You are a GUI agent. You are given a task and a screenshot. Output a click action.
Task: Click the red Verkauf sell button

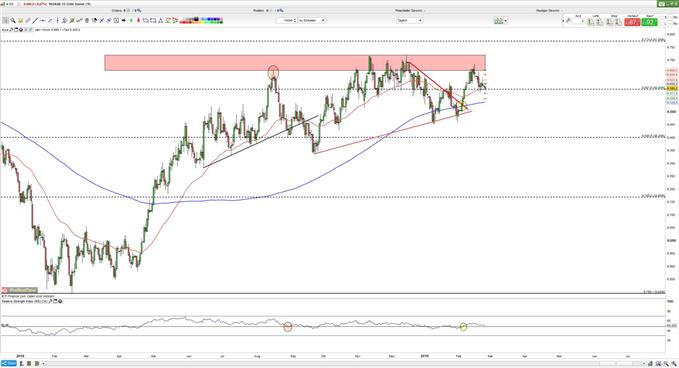point(632,22)
